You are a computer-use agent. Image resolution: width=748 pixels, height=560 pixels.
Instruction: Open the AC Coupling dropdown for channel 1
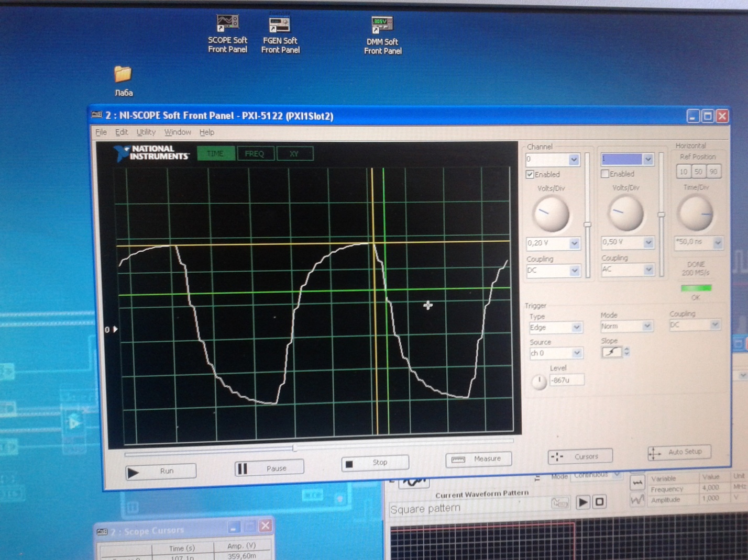click(648, 270)
